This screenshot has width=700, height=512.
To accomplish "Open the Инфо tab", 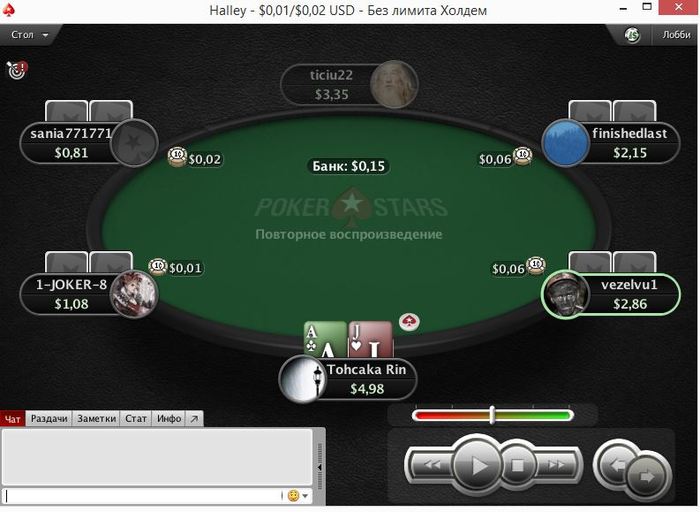I will click(169, 419).
